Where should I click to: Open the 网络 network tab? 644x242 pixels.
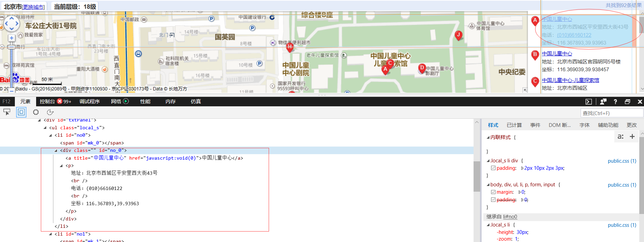[116, 101]
